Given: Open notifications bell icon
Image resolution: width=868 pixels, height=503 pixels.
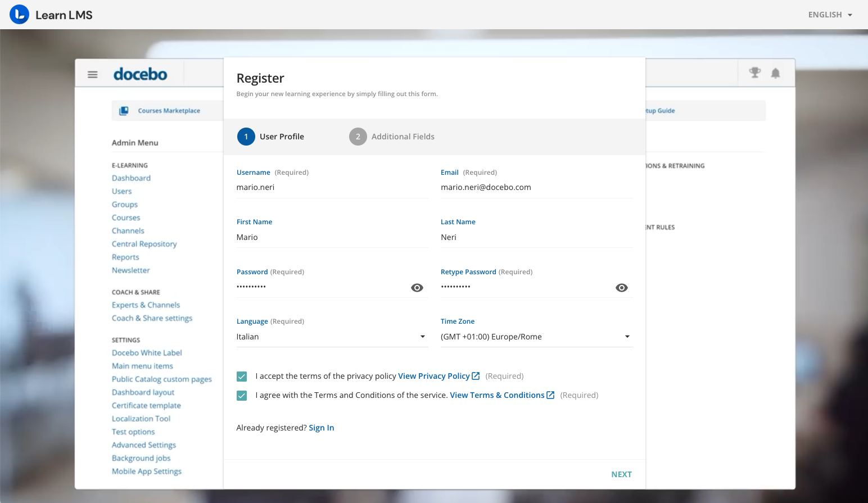Looking at the screenshot, I should point(775,73).
